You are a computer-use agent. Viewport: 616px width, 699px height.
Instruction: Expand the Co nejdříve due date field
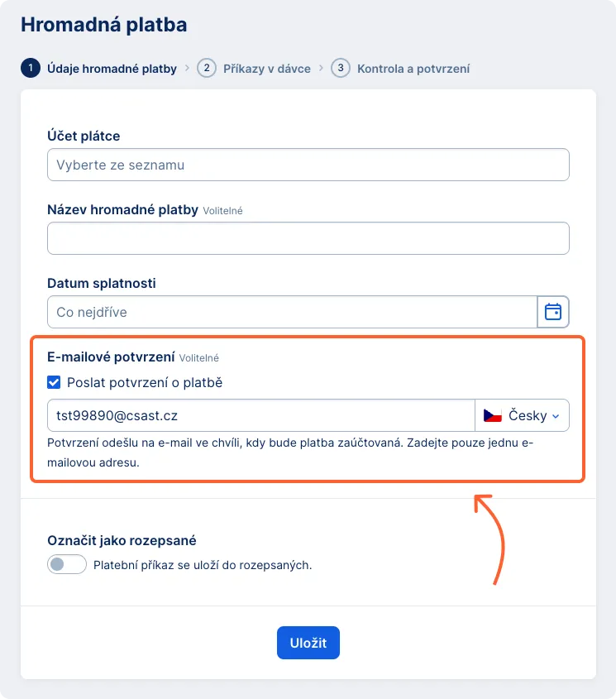[x=289, y=312]
